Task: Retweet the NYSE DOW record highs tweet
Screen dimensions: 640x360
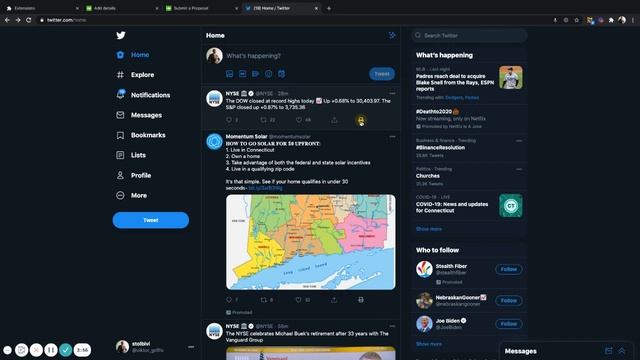Action: [x=264, y=120]
